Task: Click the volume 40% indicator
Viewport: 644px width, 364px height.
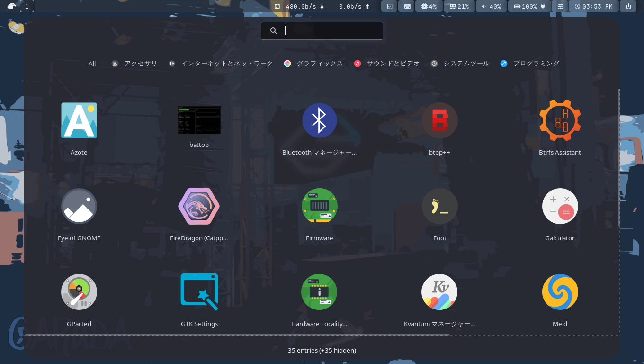Action: (x=491, y=6)
